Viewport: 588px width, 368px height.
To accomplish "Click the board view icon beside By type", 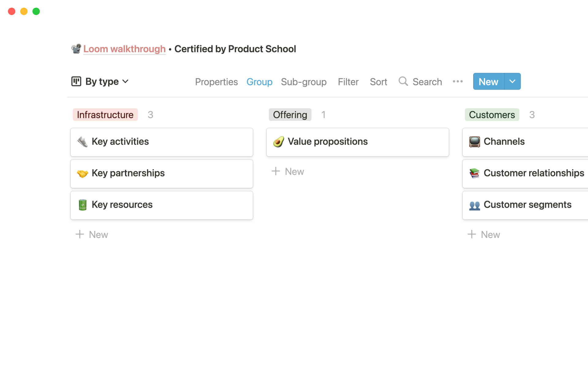I will [x=76, y=82].
